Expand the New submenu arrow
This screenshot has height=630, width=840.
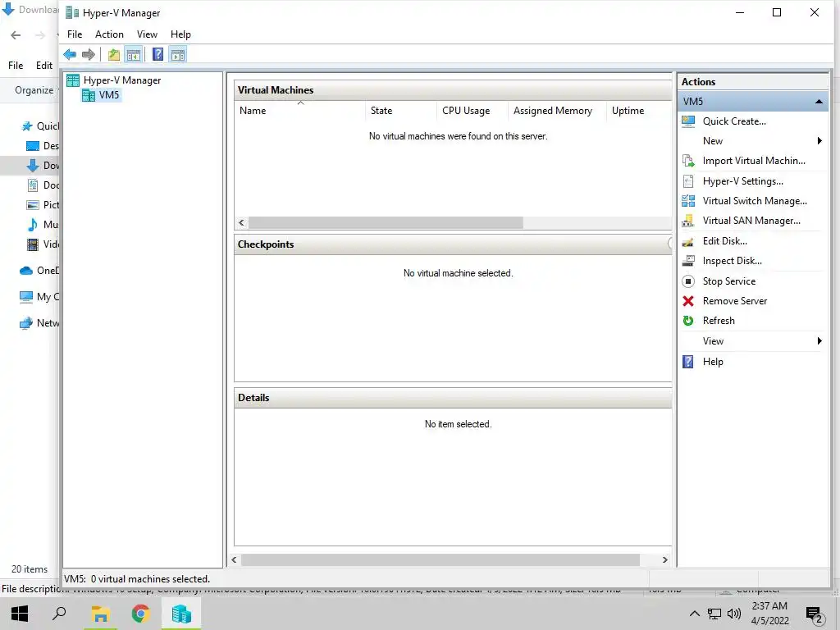pyautogui.click(x=819, y=141)
